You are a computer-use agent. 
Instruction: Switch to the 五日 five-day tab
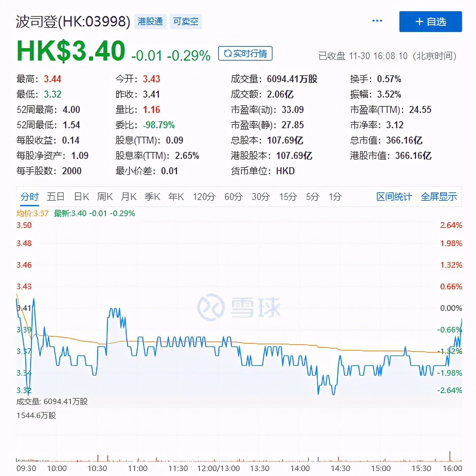[x=55, y=197]
